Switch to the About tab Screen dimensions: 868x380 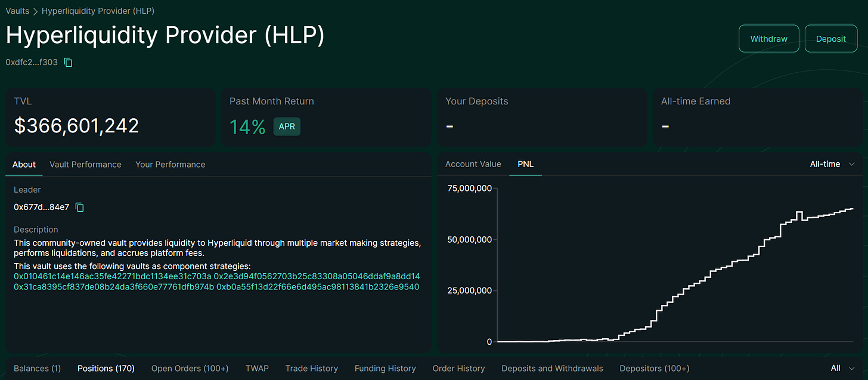pos(24,164)
